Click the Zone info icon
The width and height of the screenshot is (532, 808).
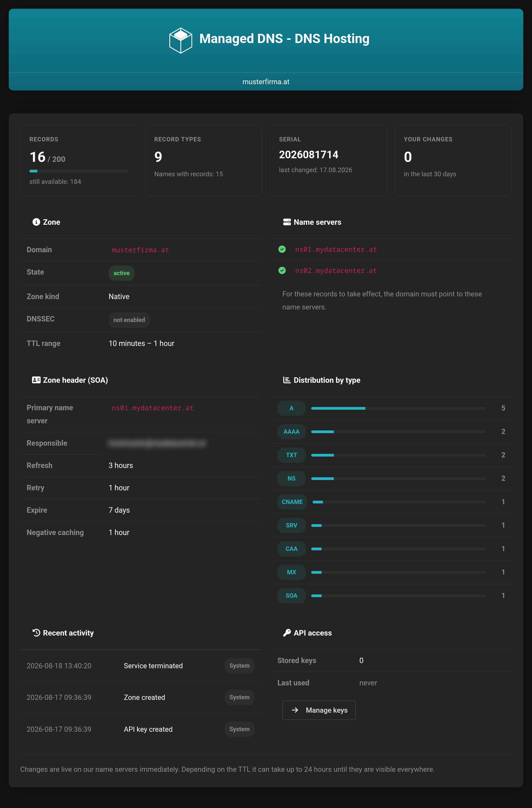(x=36, y=222)
